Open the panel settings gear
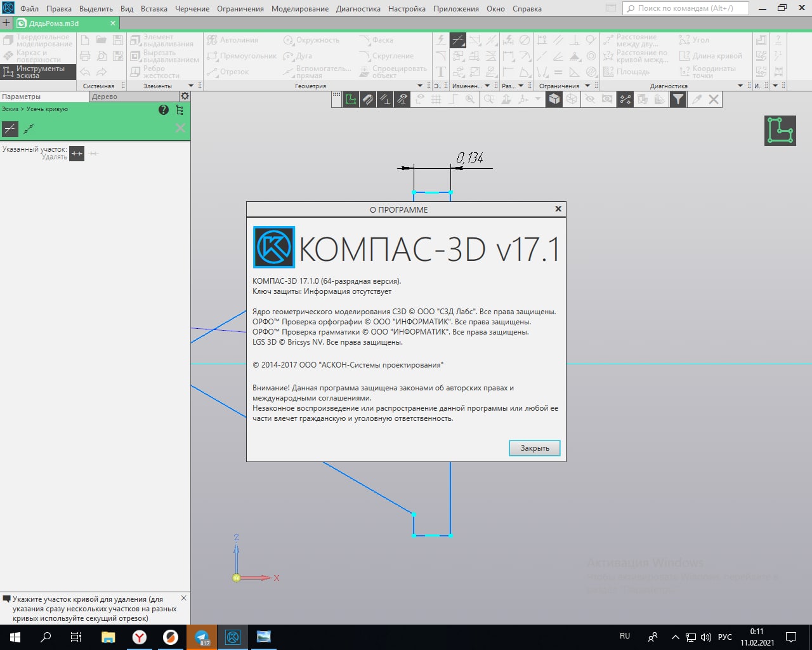 (185, 96)
